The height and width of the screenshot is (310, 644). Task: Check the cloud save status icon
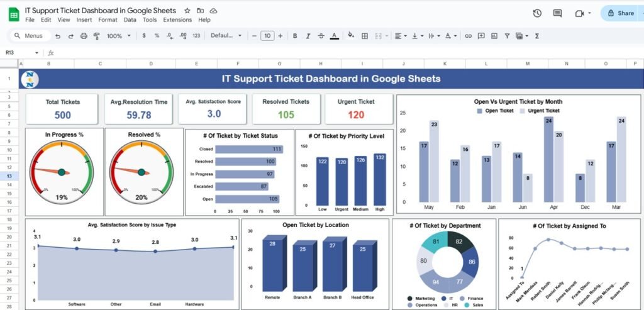coord(213,11)
